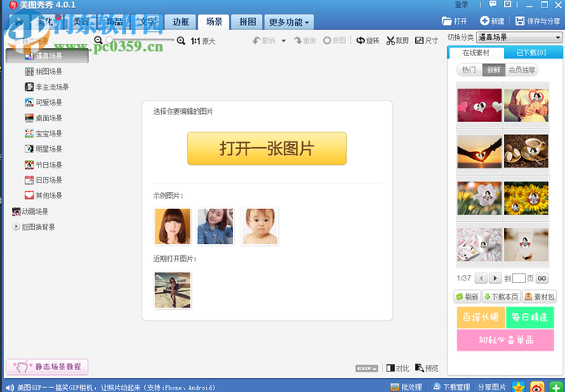
Task: Open the 切换分类 category combo box
Action: (x=519, y=37)
